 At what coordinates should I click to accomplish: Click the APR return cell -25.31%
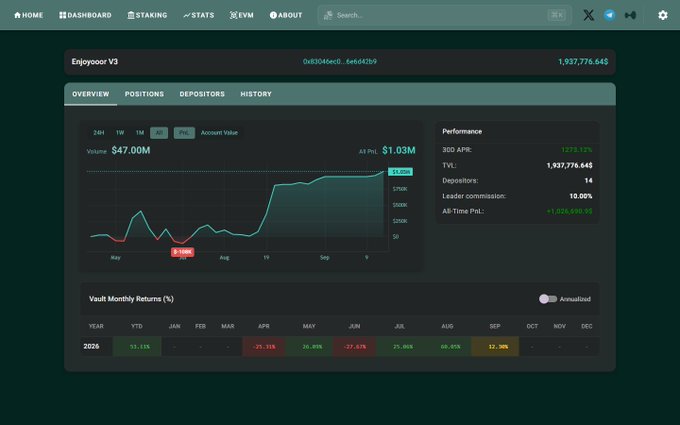click(264, 347)
